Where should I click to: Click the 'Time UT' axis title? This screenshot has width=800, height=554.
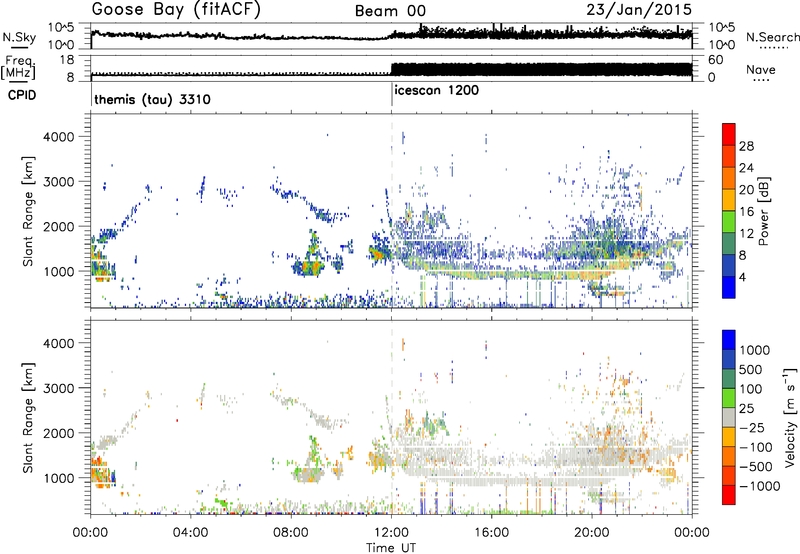click(391, 548)
